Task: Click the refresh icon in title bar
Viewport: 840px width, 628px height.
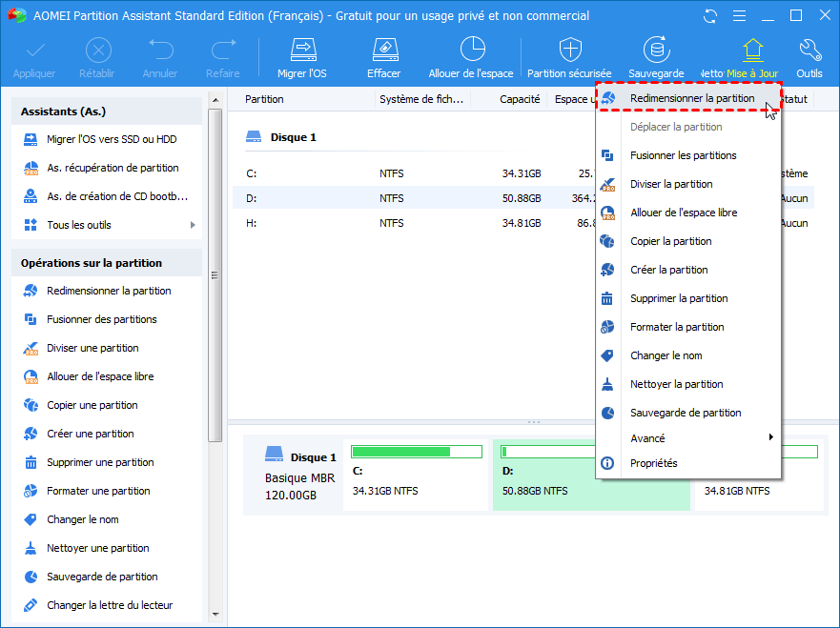Action: (x=709, y=16)
